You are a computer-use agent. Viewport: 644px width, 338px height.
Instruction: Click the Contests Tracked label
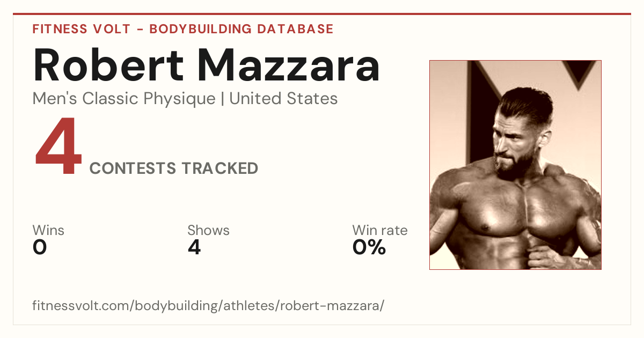pyautogui.click(x=174, y=168)
